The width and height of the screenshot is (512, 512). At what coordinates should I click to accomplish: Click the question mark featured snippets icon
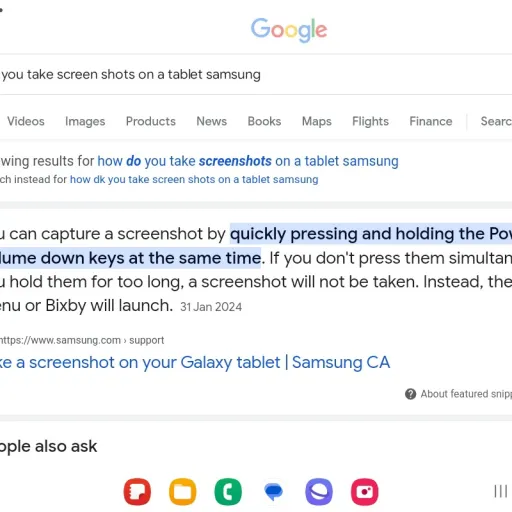pos(410,394)
